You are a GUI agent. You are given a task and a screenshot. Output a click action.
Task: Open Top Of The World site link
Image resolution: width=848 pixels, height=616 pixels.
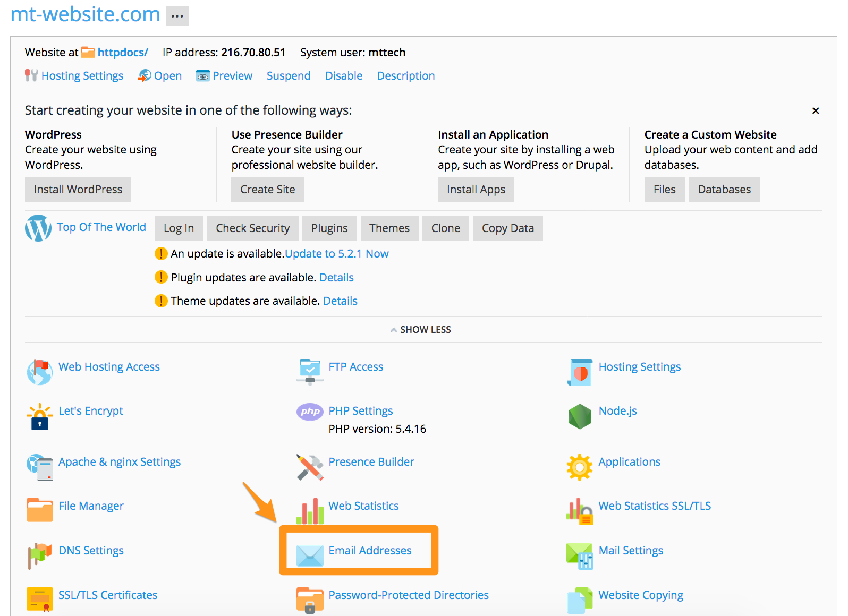pos(101,227)
